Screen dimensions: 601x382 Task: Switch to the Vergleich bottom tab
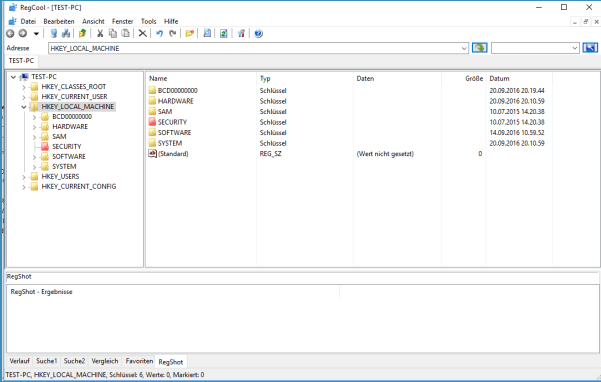click(105, 361)
